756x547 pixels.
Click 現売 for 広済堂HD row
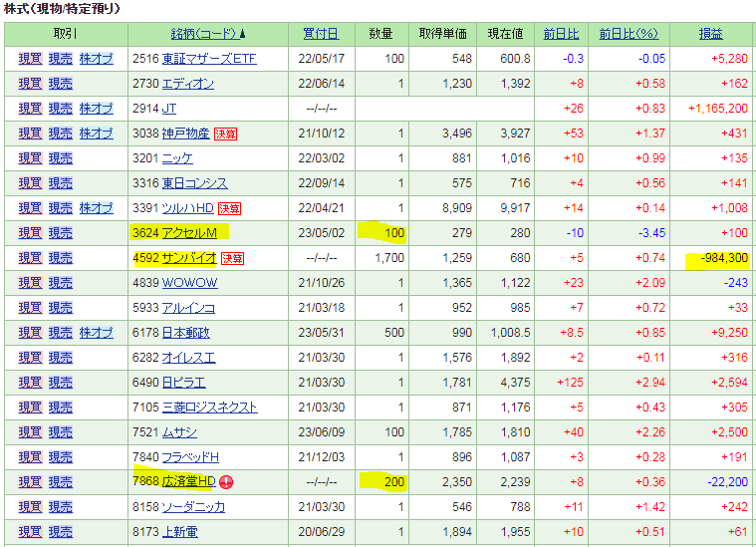coord(61,482)
